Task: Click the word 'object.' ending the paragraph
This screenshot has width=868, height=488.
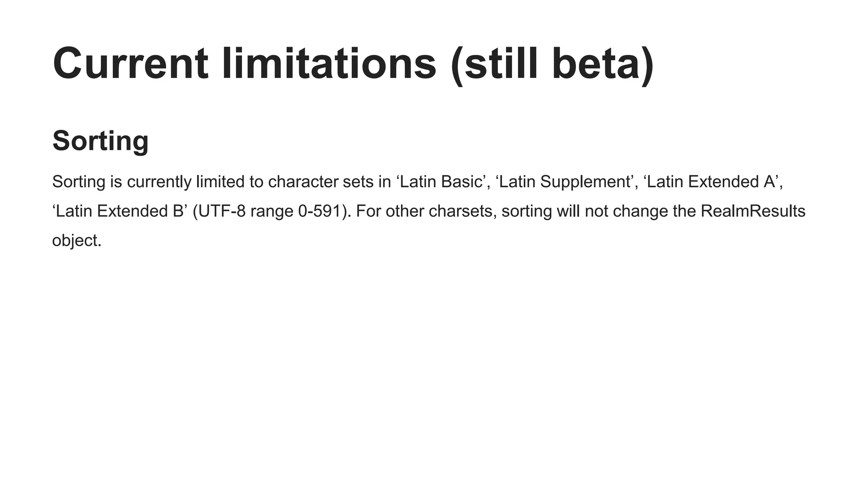Action: [x=77, y=241]
